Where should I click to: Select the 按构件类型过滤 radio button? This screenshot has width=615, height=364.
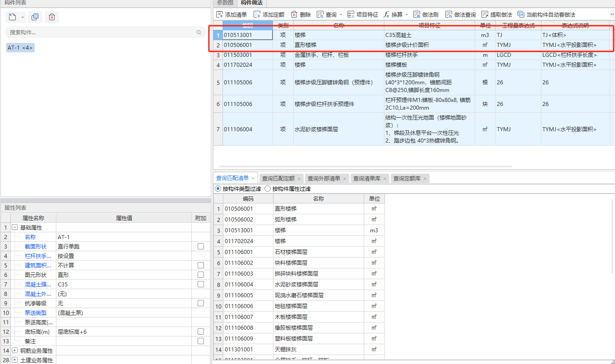pyautogui.click(x=218, y=189)
